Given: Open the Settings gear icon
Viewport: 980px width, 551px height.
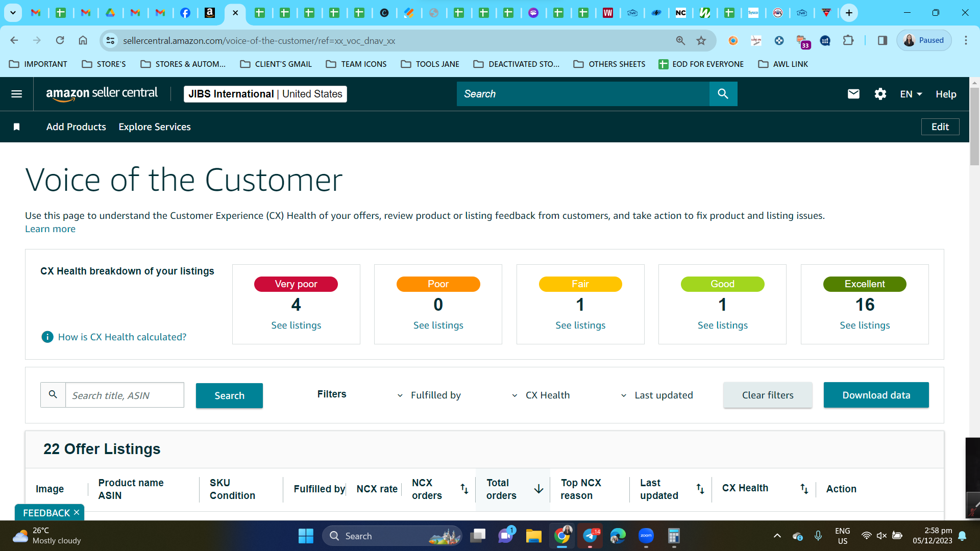Looking at the screenshot, I should click(x=880, y=94).
